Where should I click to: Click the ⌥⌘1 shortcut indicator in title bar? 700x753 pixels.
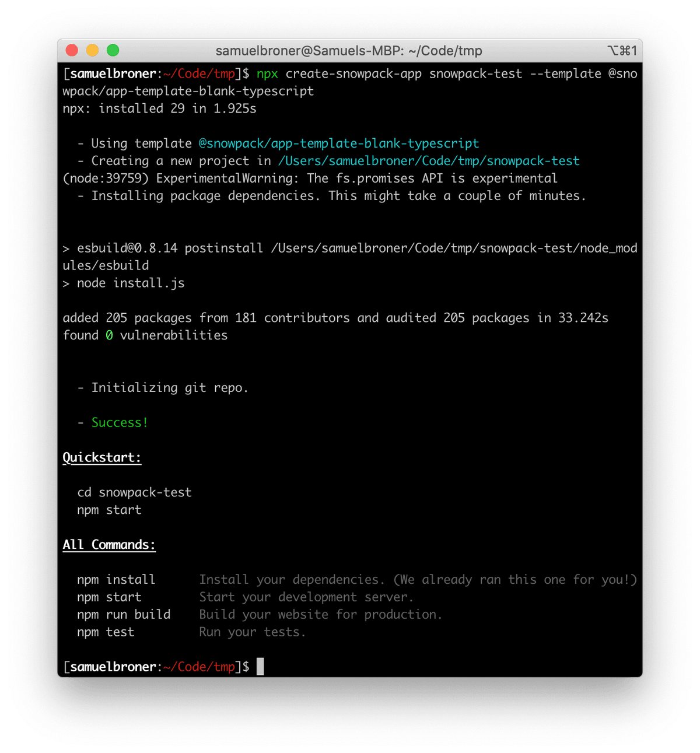point(622,51)
